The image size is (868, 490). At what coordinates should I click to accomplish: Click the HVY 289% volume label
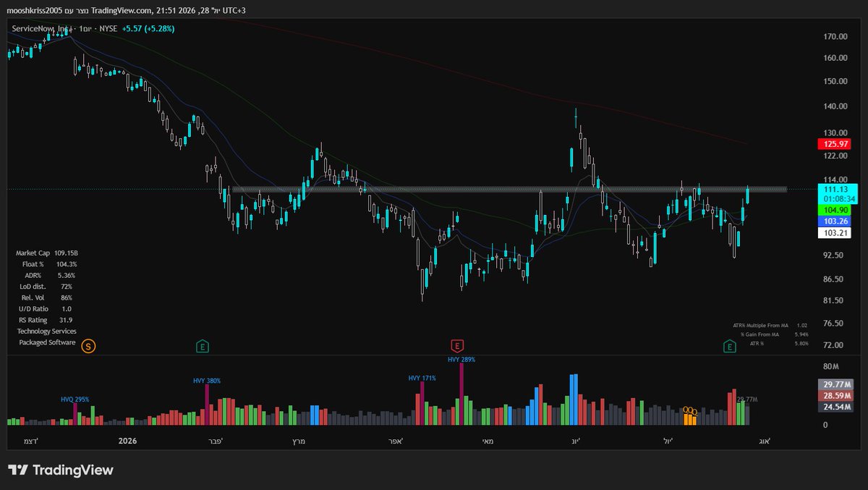pos(461,359)
